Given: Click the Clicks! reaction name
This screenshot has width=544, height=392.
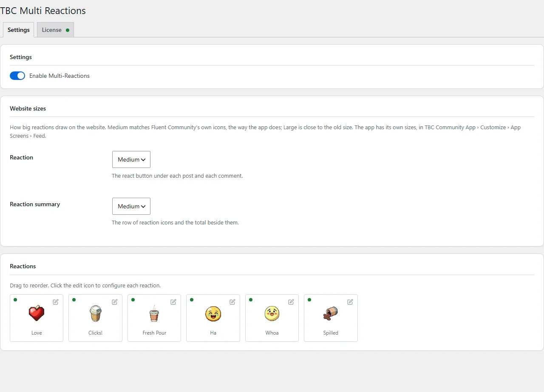Looking at the screenshot, I should (96, 333).
